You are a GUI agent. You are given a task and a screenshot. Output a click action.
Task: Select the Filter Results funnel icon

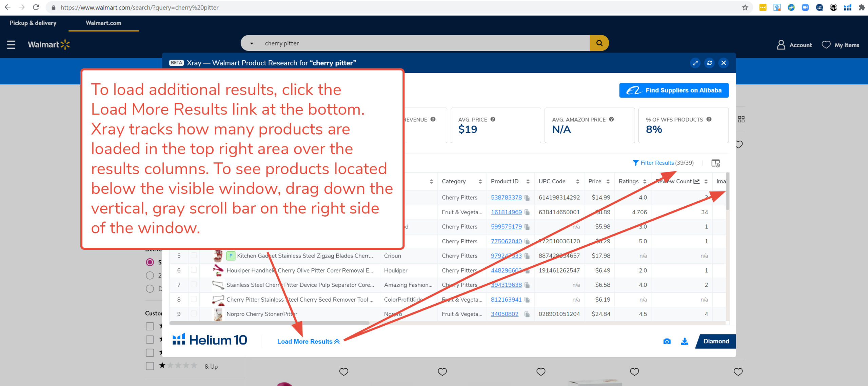[635, 163]
